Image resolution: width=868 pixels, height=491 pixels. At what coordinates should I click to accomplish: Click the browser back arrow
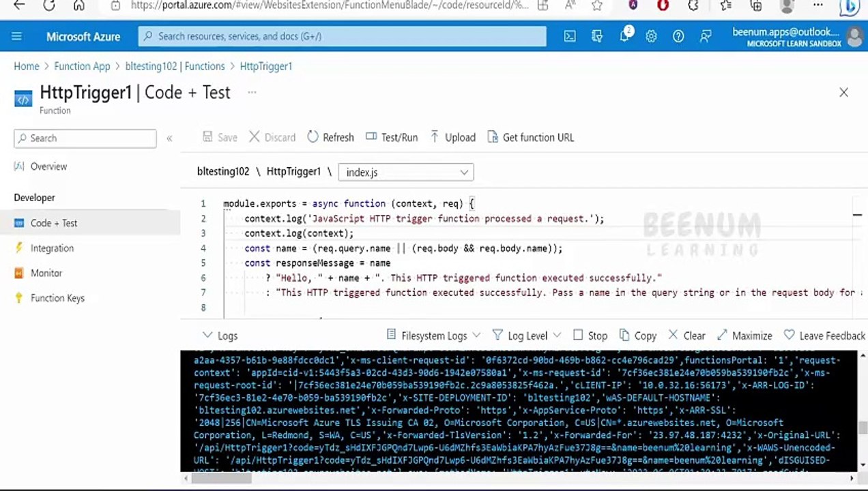click(x=19, y=5)
